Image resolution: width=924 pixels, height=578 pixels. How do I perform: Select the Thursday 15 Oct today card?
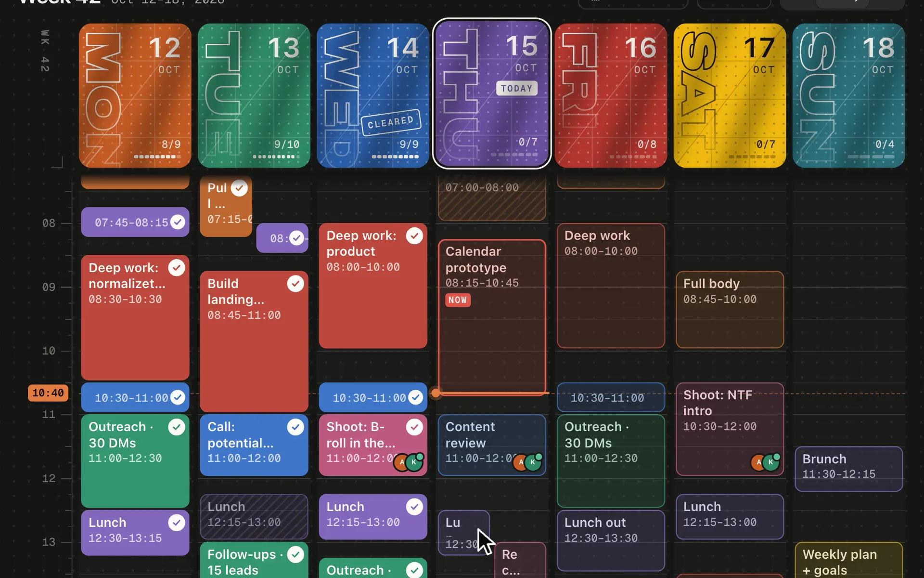[491, 94]
